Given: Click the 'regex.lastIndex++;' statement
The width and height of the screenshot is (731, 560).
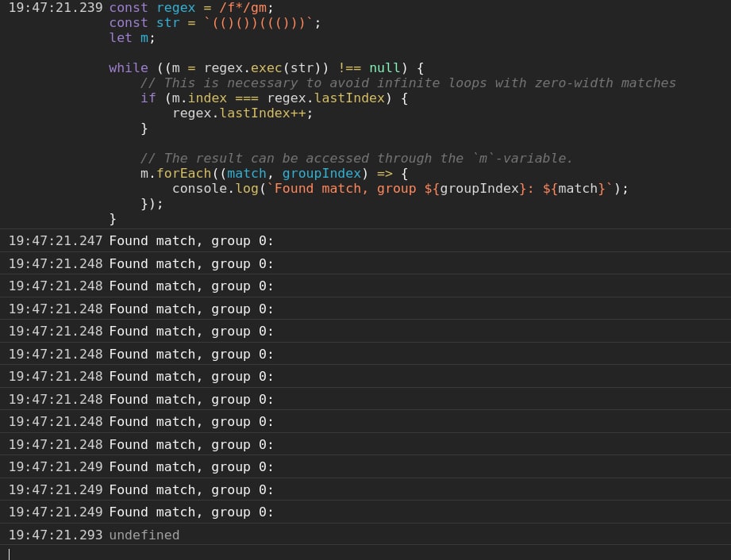Looking at the screenshot, I should (242, 113).
